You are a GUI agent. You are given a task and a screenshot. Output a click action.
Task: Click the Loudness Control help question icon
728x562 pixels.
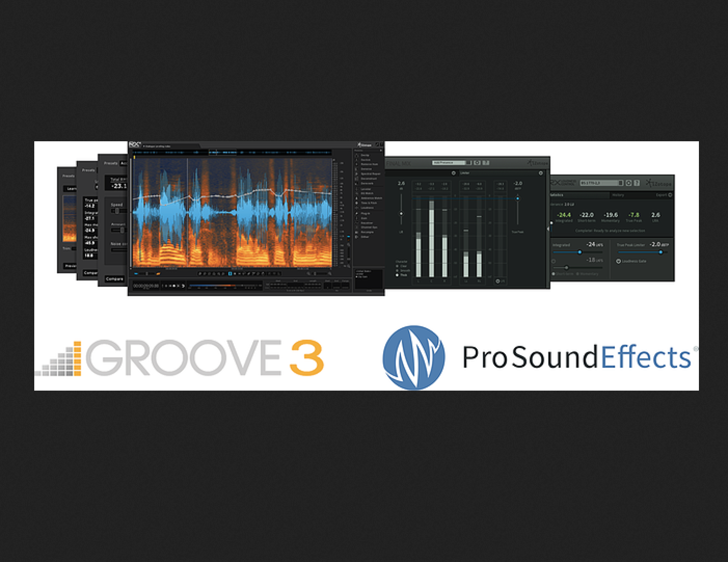click(x=637, y=183)
